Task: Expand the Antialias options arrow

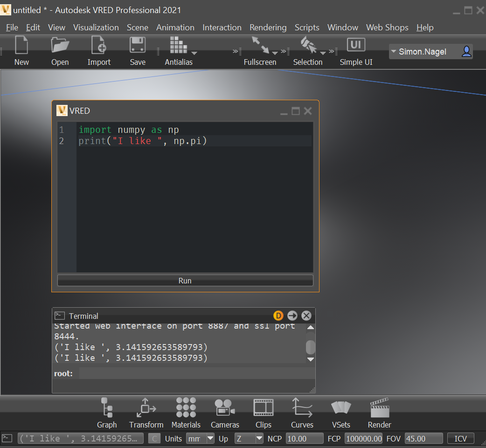Action: (x=194, y=53)
